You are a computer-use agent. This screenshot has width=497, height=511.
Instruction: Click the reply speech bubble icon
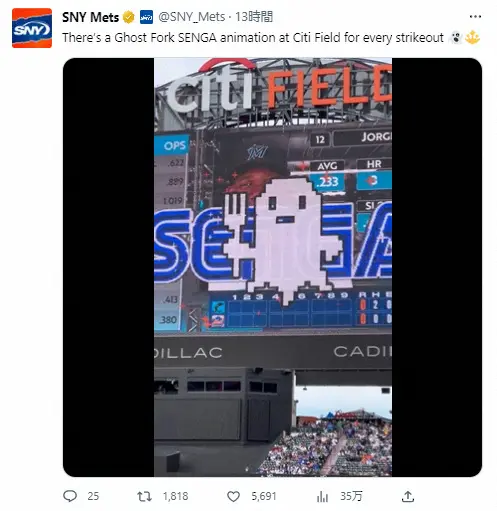coord(70,496)
